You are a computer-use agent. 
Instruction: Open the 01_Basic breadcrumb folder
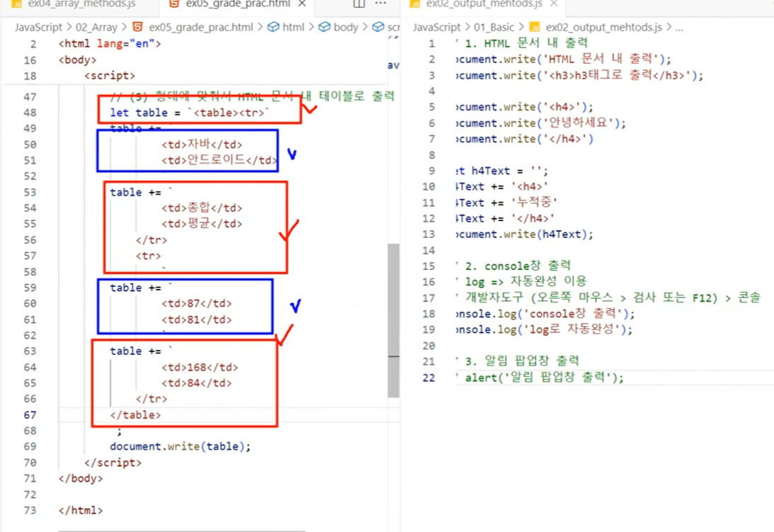494,27
